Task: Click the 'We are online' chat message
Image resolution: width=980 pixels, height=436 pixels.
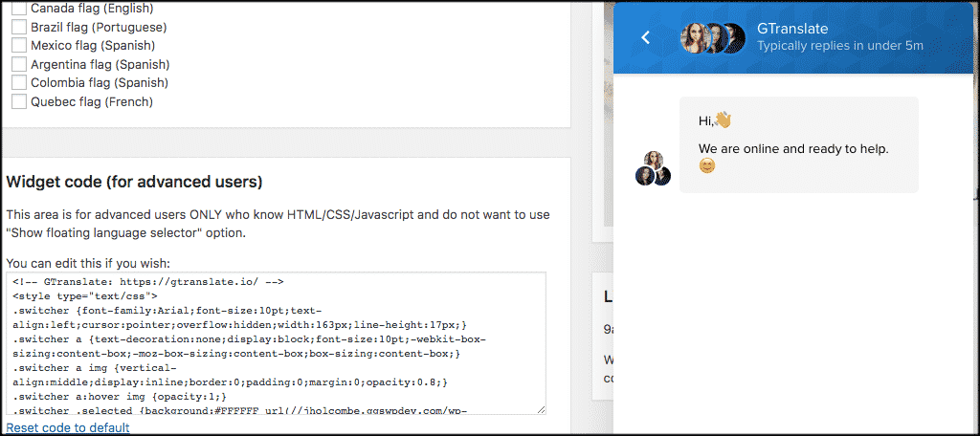Action: [x=793, y=149]
